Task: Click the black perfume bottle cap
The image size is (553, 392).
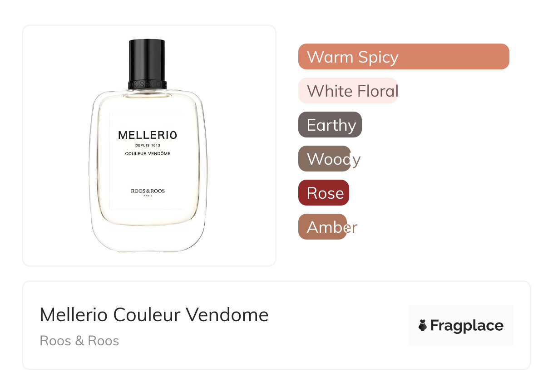Action: pos(147,59)
